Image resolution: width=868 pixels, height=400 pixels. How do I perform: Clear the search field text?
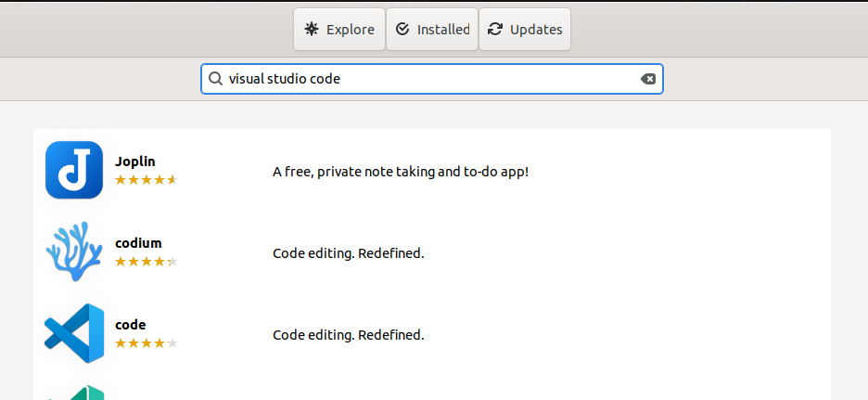pyautogui.click(x=647, y=79)
